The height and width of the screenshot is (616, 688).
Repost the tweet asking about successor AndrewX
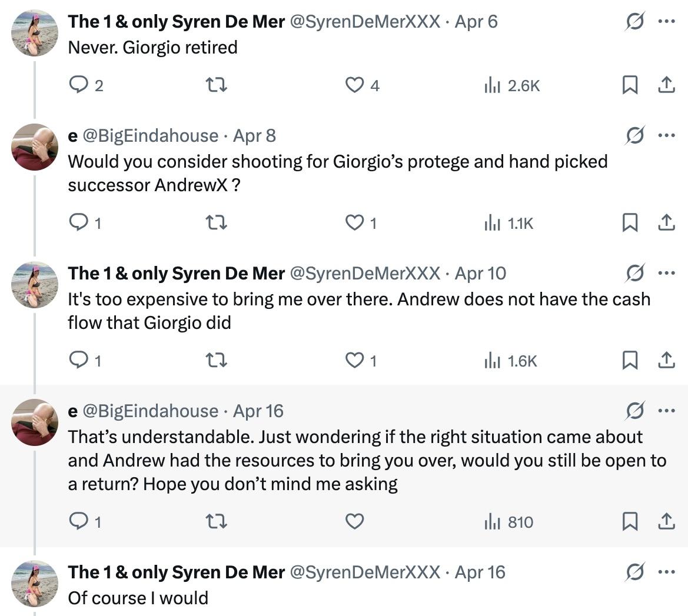217,223
